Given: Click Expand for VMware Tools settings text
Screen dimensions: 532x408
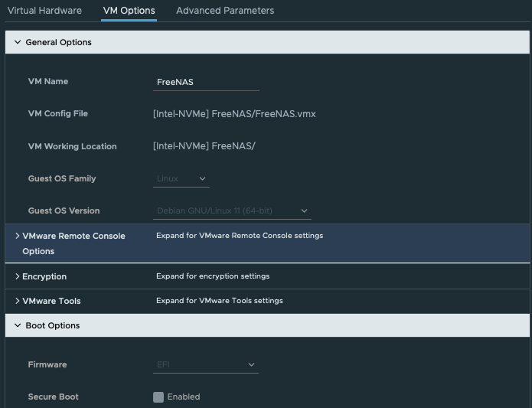Looking at the screenshot, I should [220, 301].
